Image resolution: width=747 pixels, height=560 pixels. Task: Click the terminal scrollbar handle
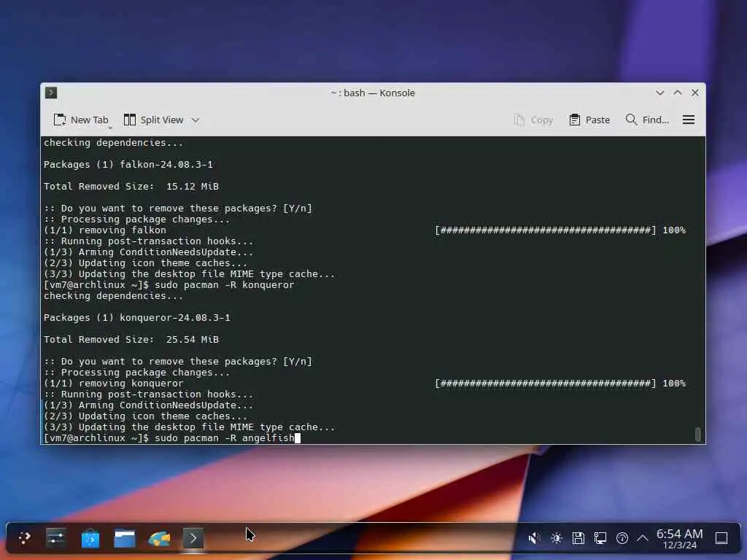pos(698,435)
